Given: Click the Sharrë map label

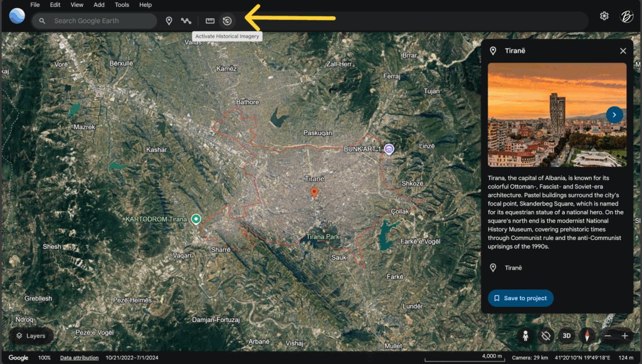Looking at the screenshot, I should click(221, 250).
